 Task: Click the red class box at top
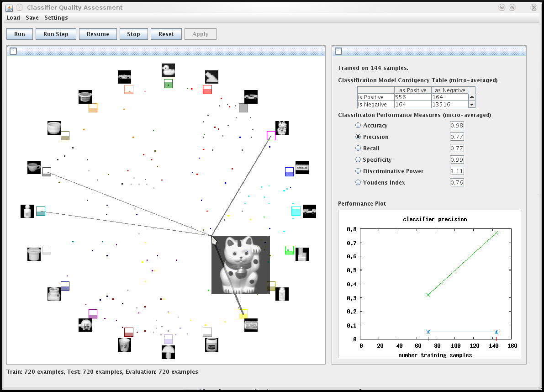pos(207,90)
